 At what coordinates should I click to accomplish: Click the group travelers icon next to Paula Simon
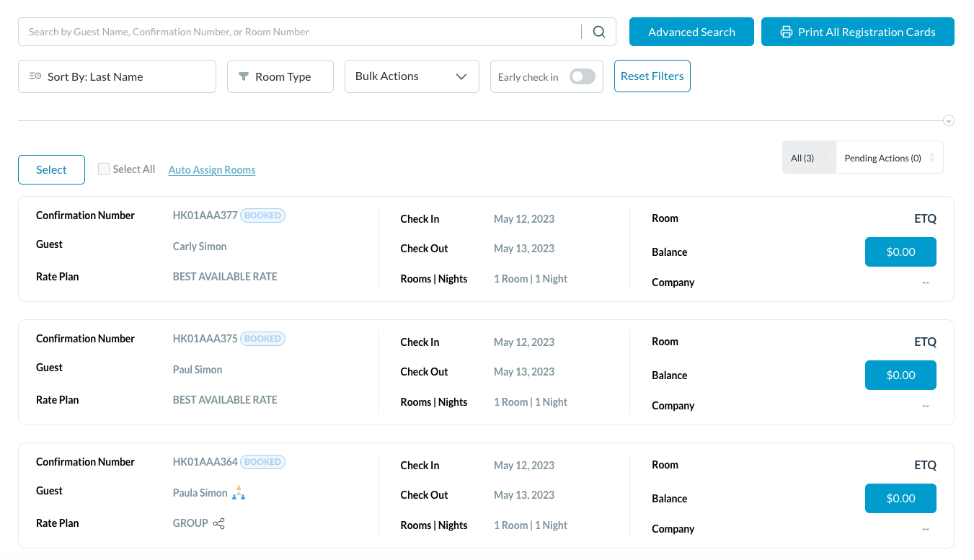tap(238, 493)
